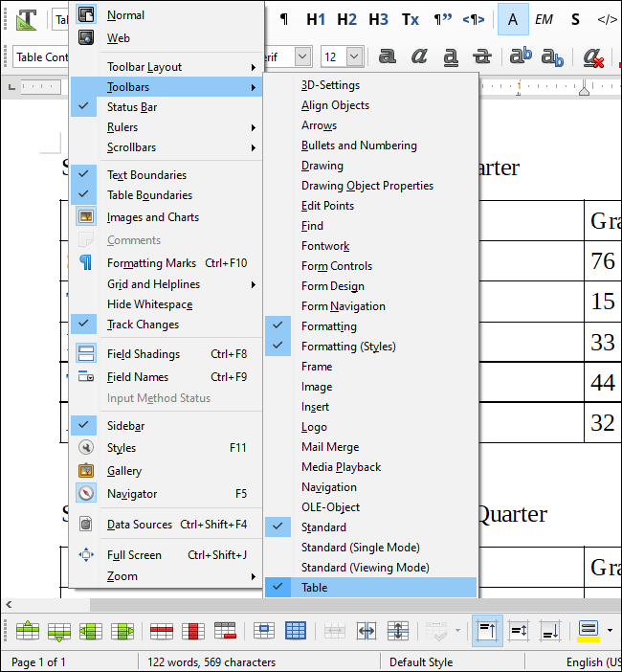The width and height of the screenshot is (622, 672).
Task: Enable the Find toolbar
Action: [371, 226]
